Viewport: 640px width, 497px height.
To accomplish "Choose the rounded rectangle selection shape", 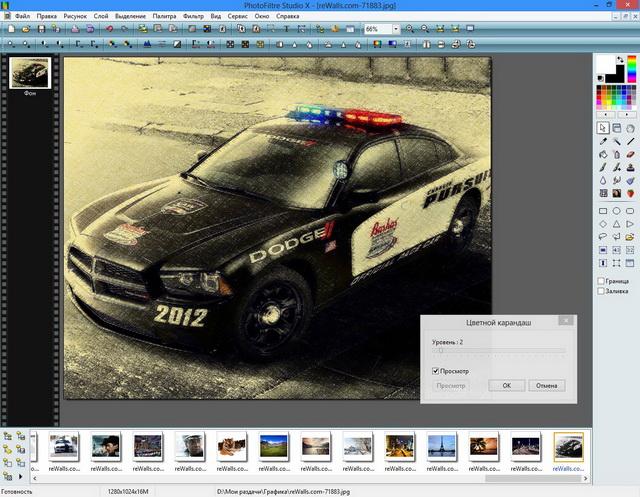I will 631,211.
